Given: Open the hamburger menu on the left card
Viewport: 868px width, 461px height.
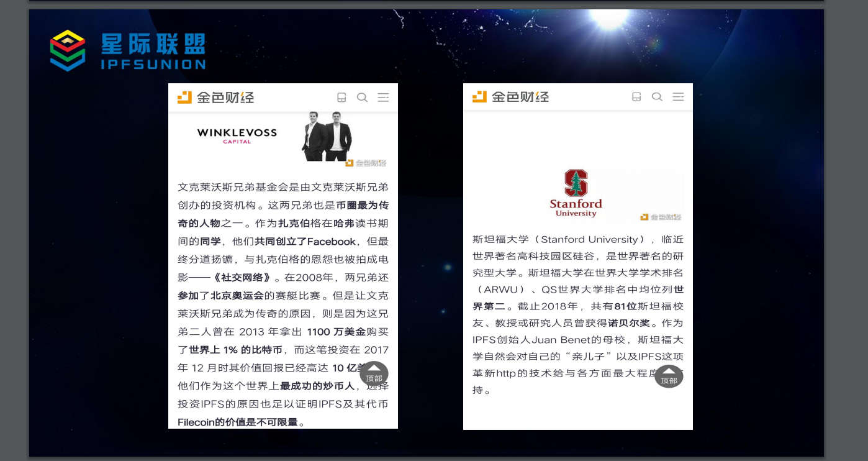Looking at the screenshot, I should coord(384,98).
